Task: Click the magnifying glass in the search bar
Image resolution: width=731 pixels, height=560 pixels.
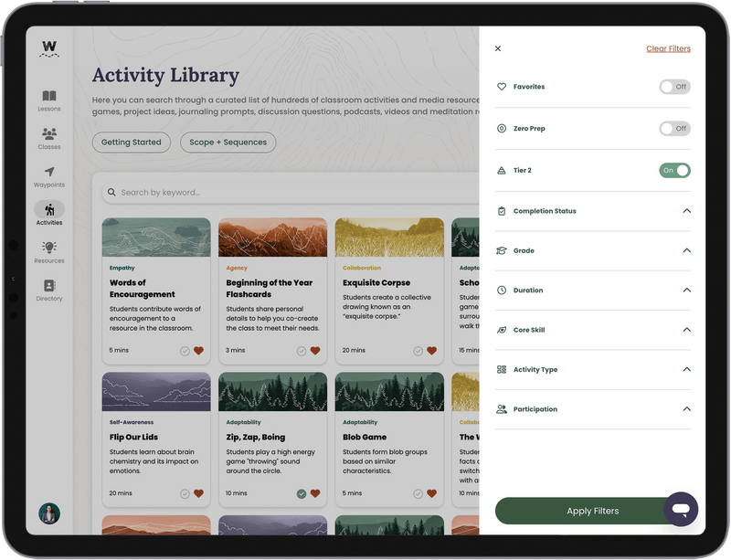Action: 111,193
